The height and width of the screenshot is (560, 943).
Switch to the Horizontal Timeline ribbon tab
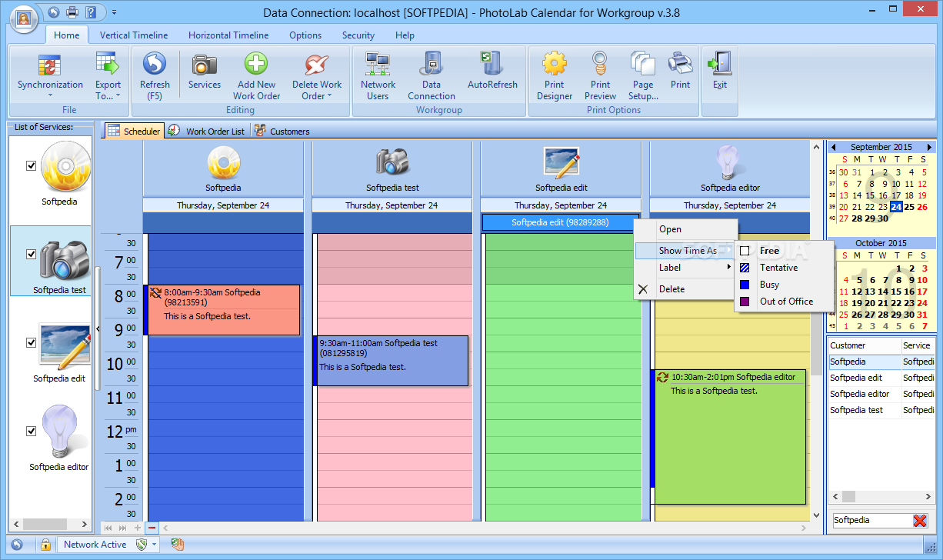point(228,35)
